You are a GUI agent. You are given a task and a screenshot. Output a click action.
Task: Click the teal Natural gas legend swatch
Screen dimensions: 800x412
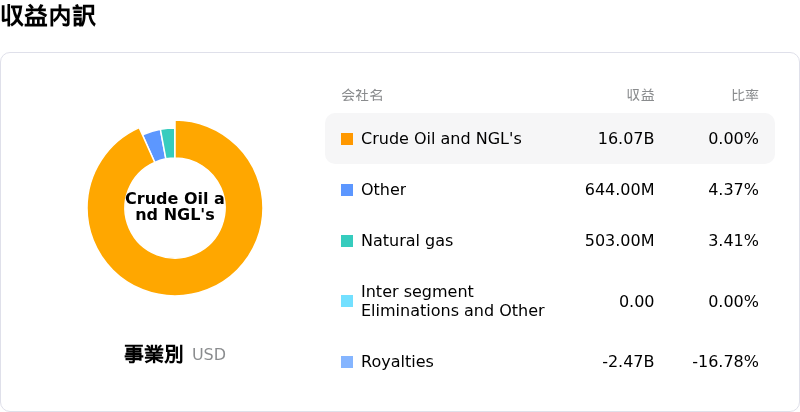tap(347, 241)
